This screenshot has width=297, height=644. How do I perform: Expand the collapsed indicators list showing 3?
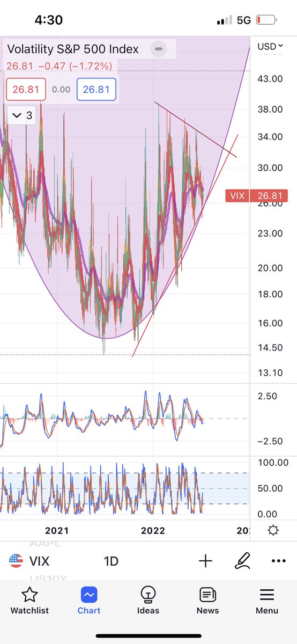[22, 115]
